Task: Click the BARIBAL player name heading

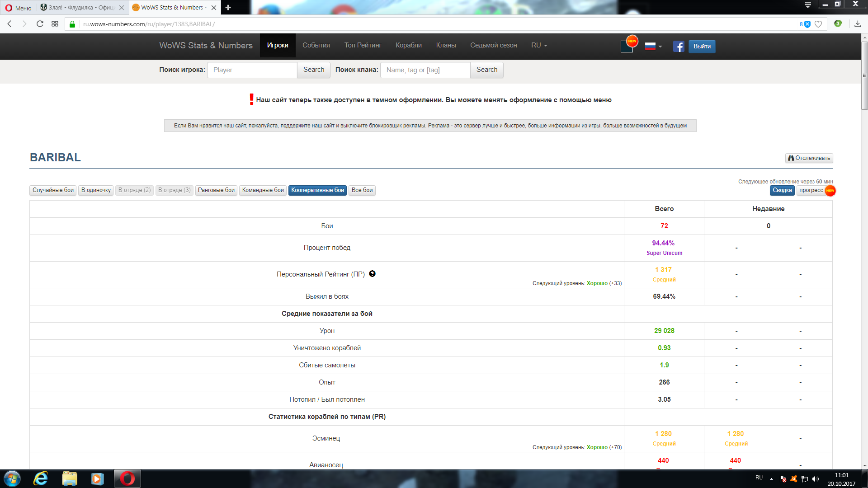Action: [x=55, y=158]
